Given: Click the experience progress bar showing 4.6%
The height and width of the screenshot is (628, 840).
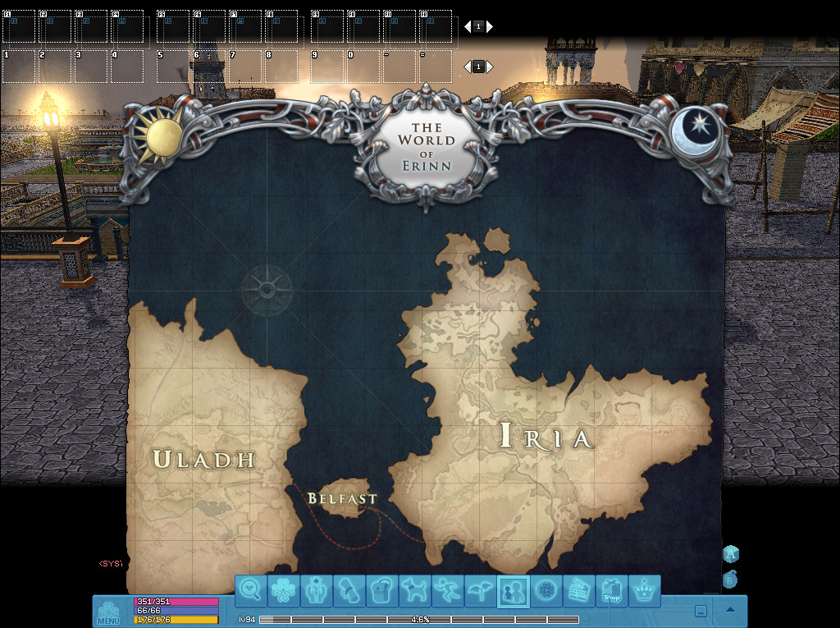Looking at the screenshot, I should click(x=419, y=620).
